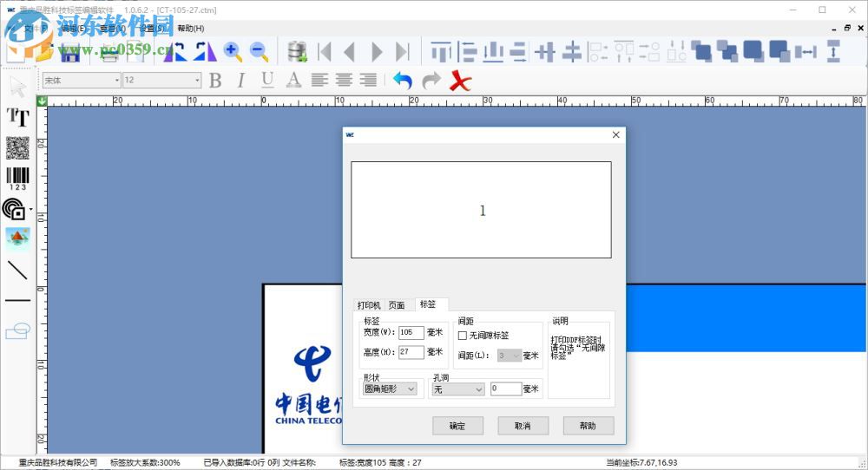
Task: Toggle bold formatting
Action: click(215, 81)
